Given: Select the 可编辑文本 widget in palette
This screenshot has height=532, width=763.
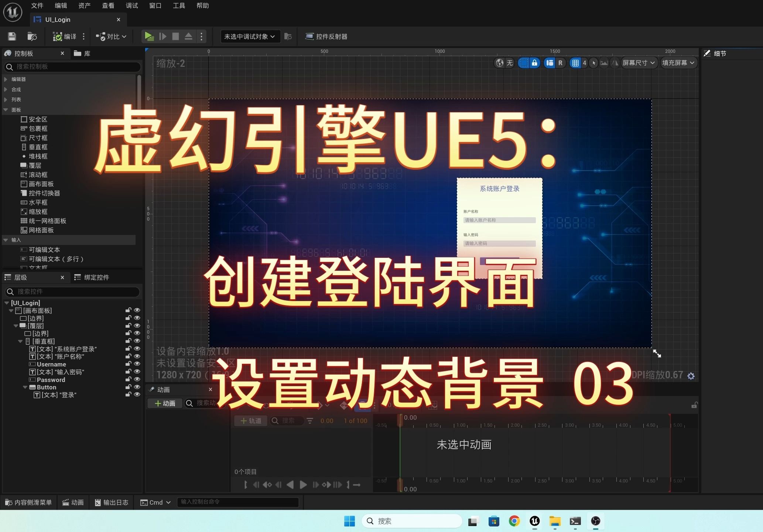Looking at the screenshot, I should point(40,250).
